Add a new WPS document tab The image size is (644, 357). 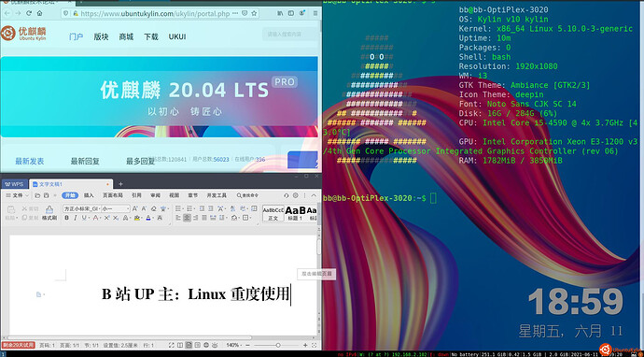pyautogui.click(x=120, y=184)
